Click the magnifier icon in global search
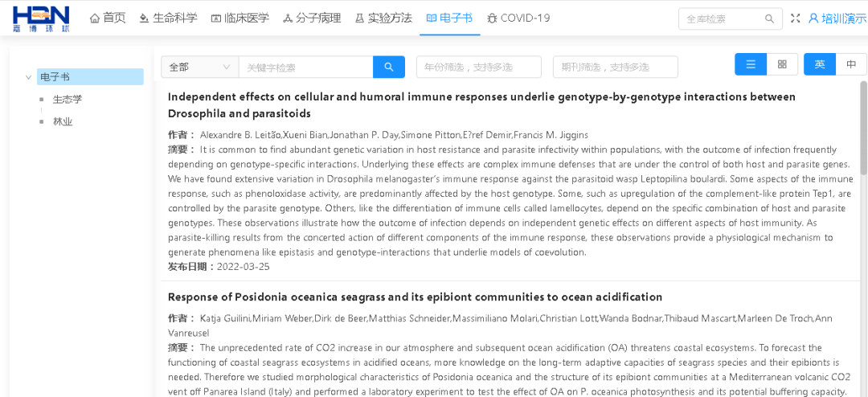This screenshot has height=397, width=868. [x=769, y=18]
